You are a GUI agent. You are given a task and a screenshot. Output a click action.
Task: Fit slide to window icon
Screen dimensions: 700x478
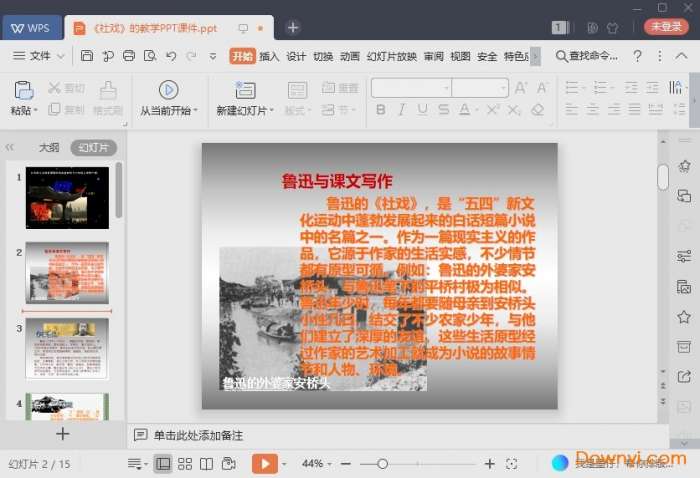512,464
